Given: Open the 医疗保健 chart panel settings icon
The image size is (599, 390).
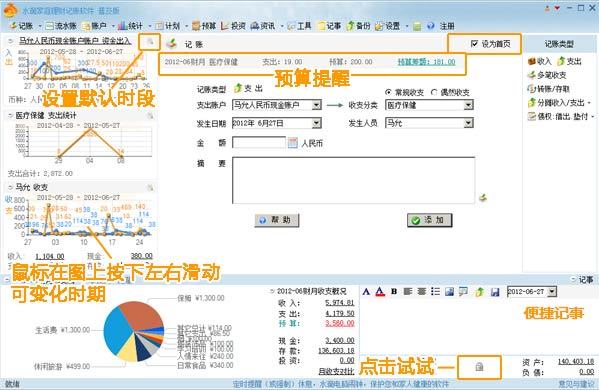Looking at the screenshot, I should 150,116.
